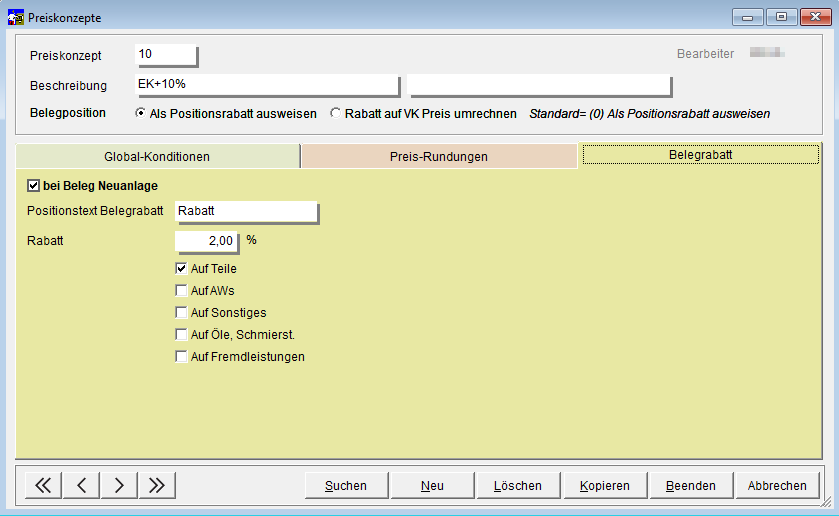This screenshot has height=516, width=839.
Task: Jump to first record with double-left arrow
Action: click(x=43, y=485)
